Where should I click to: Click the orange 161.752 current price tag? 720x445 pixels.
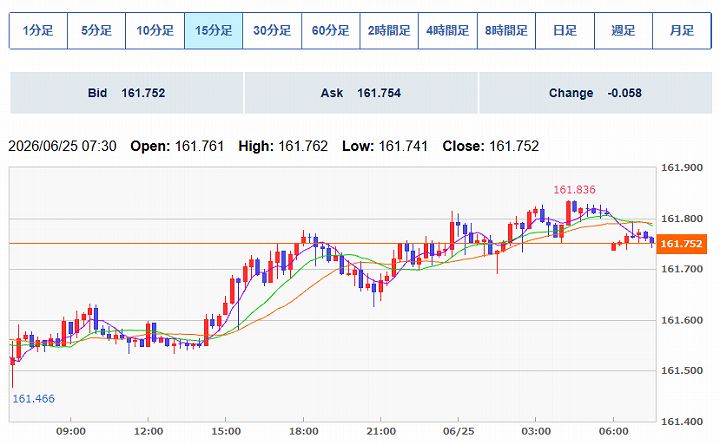[681, 243]
